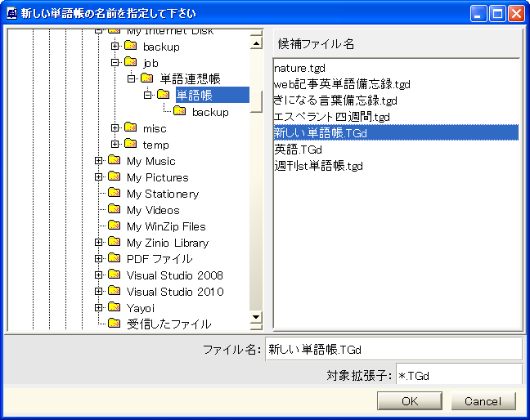Click the Cancel button
The image size is (530, 420).
(x=483, y=401)
